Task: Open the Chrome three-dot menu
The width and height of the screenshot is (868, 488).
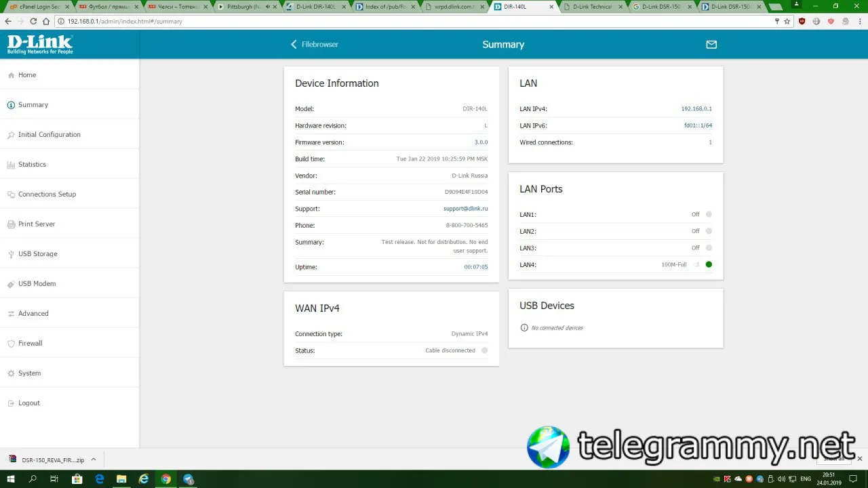Action: pyautogui.click(x=859, y=22)
